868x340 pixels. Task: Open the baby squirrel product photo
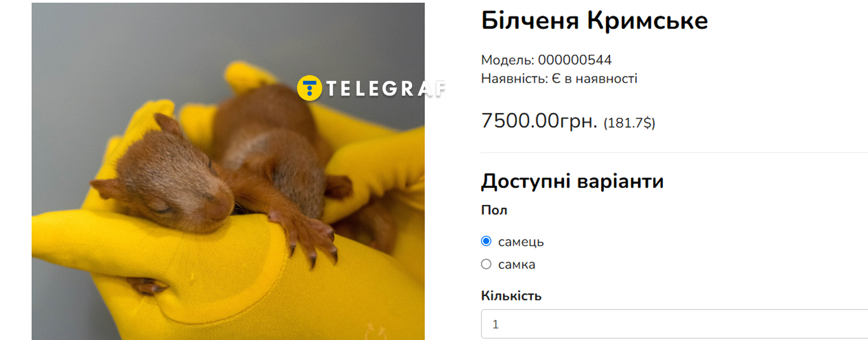[x=228, y=171]
